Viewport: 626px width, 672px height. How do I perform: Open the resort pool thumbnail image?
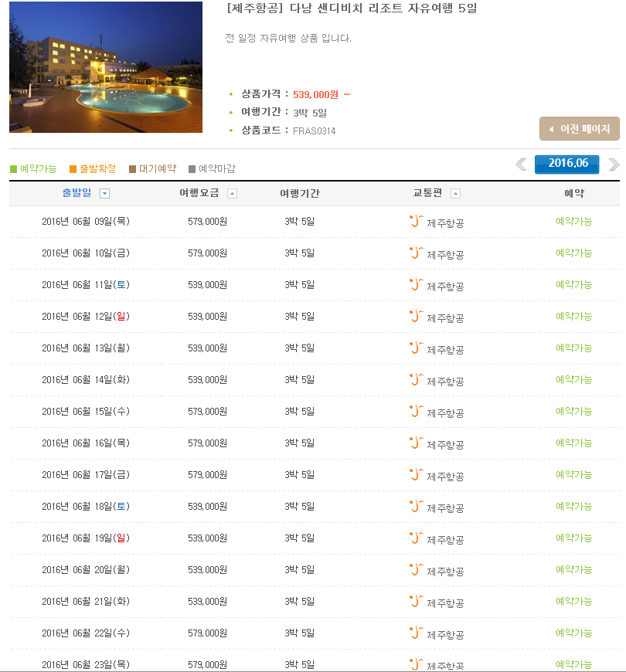pos(106,67)
